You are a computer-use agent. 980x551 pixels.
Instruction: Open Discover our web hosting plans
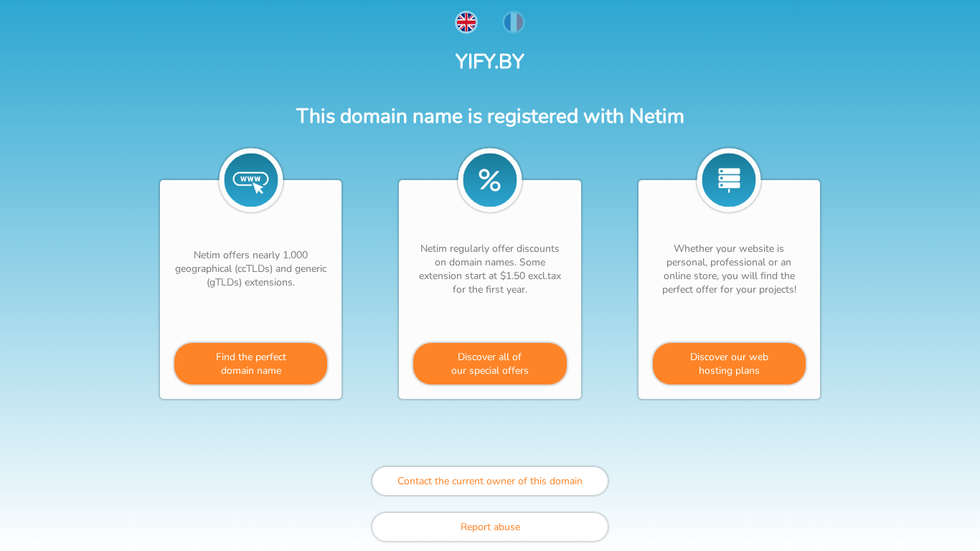(729, 364)
